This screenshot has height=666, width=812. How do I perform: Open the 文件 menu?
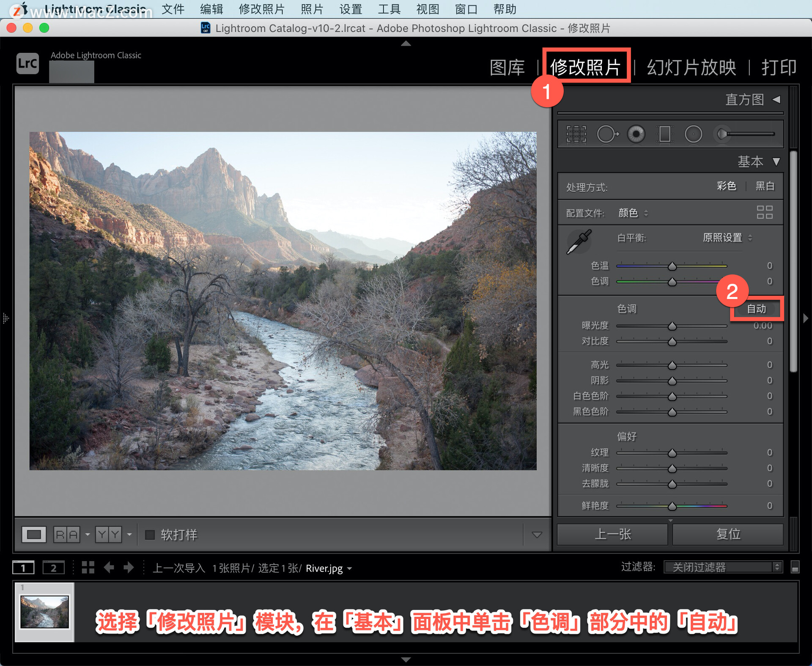tap(173, 9)
